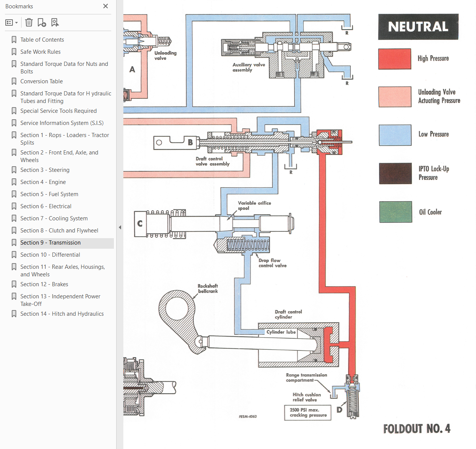Open Standard Torque Data for Nuts and Bolts
Viewport: 476px width, 449px height.
coord(64,68)
